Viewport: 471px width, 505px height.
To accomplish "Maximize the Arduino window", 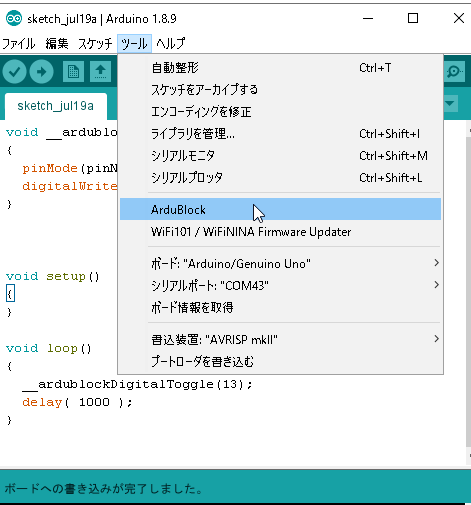I will point(413,18).
